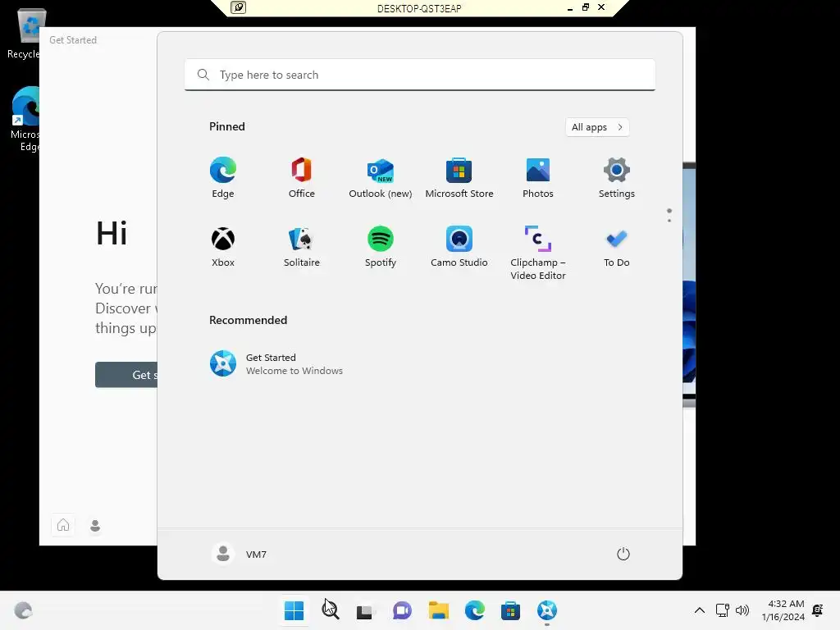This screenshot has width=840, height=630.
Task: Click the Windows Start button on the taskbar
Action: click(x=294, y=610)
